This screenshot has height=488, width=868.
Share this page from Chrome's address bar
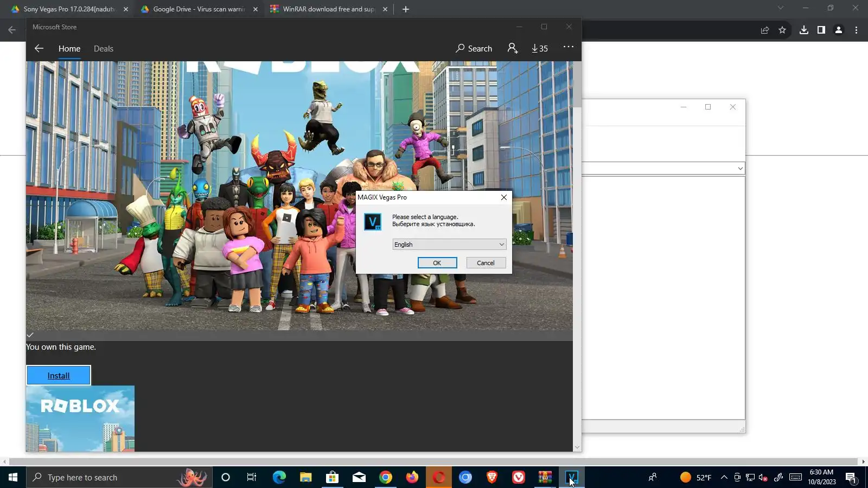(765, 30)
